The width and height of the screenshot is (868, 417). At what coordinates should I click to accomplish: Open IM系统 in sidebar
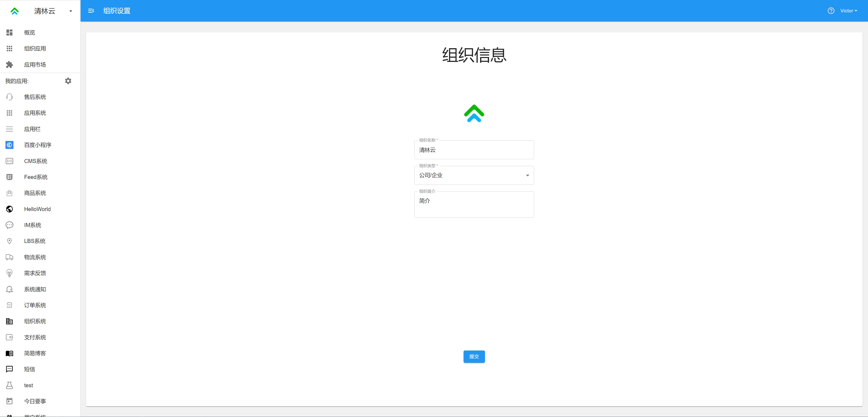(40, 225)
